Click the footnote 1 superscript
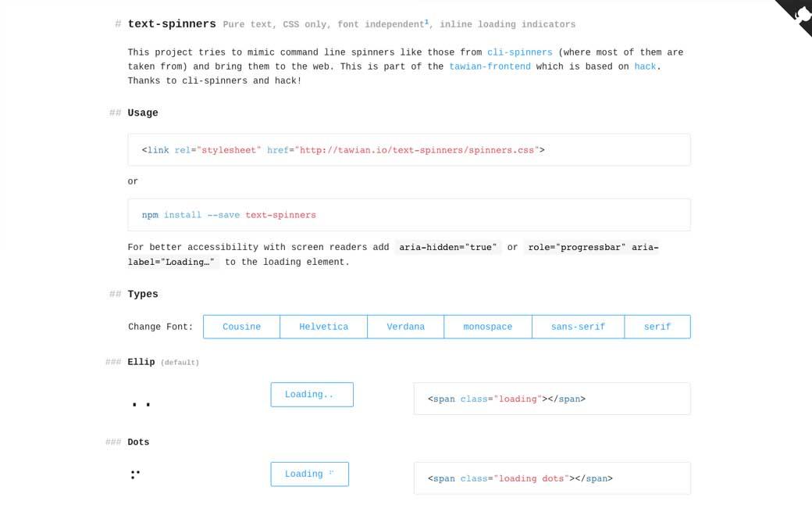 (426, 23)
